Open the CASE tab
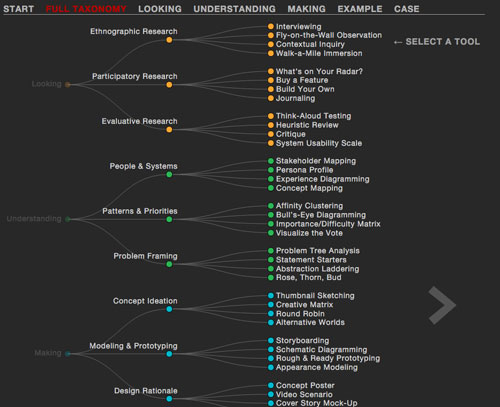Image resolution: width=500 pixels, height=407 pixels. coord(406,9)
